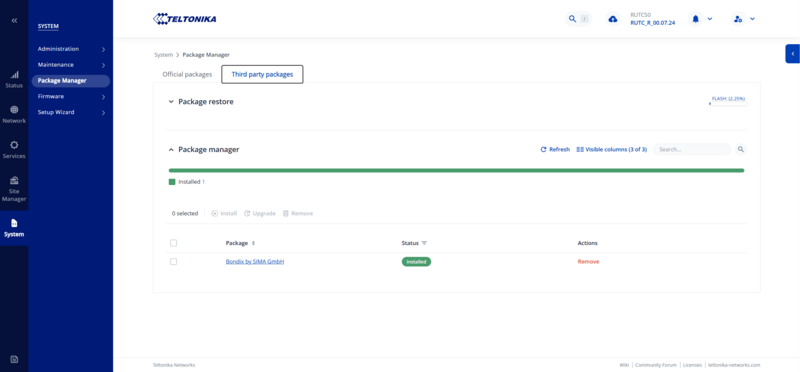
Task: Open the global search magnifier
Action: (572, 19)
